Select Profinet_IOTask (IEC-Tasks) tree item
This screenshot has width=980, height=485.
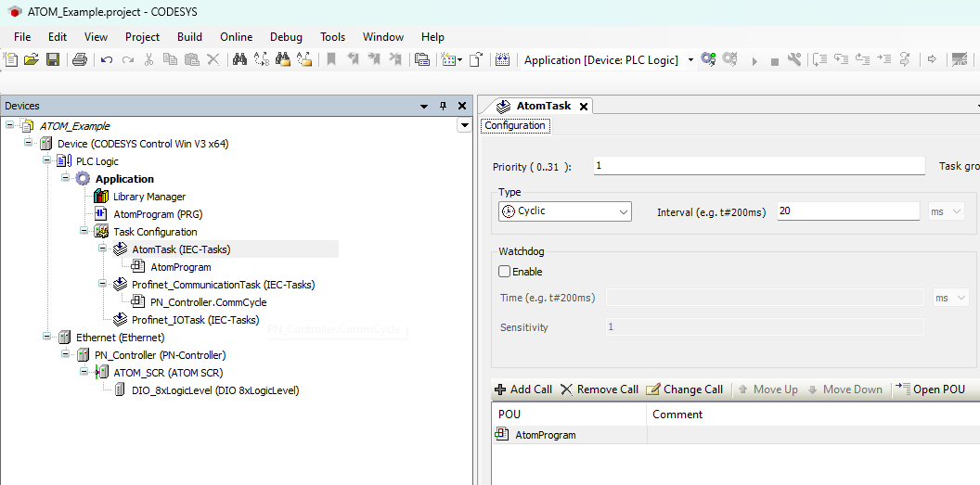[x=195, y=320]
